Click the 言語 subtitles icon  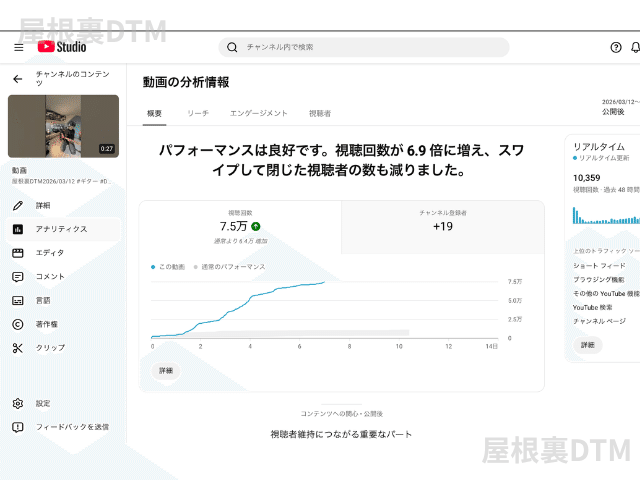[x=18, y=300]
